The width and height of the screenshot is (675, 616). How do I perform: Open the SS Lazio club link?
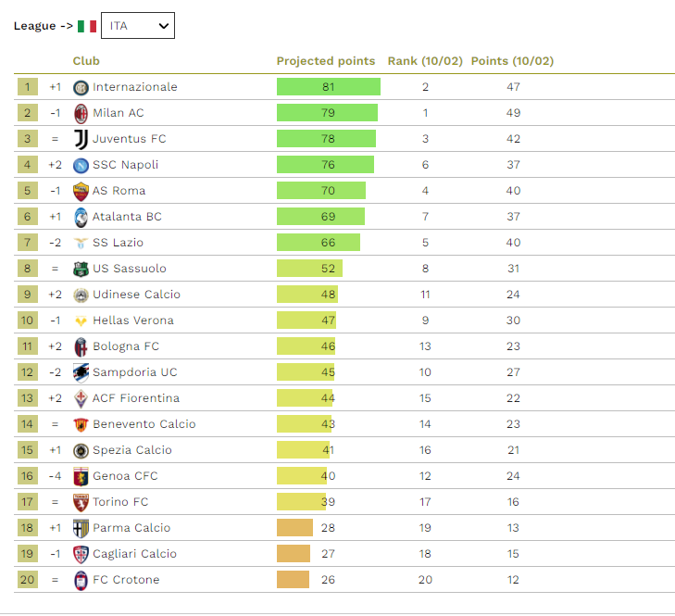click(x=118, y=243)
